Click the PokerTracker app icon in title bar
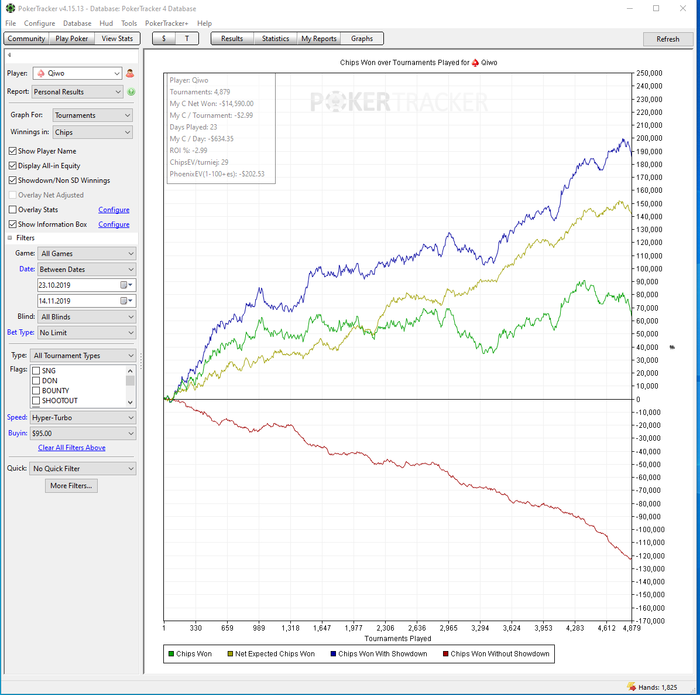The width and height of the screenshot is (700, 695). coord(10,8)
